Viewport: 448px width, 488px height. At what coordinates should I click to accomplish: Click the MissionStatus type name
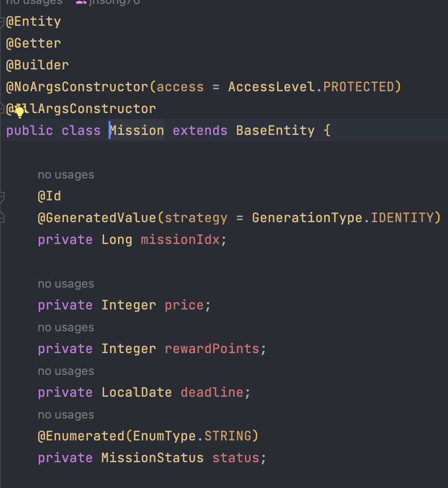click(152, 458)
